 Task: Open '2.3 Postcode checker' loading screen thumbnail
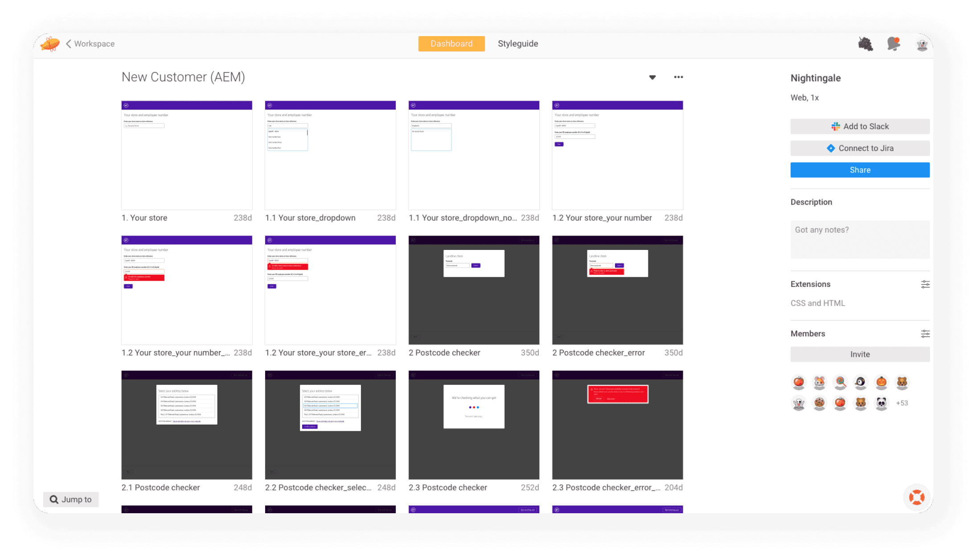pyautogui.click(x=474, y=425)
